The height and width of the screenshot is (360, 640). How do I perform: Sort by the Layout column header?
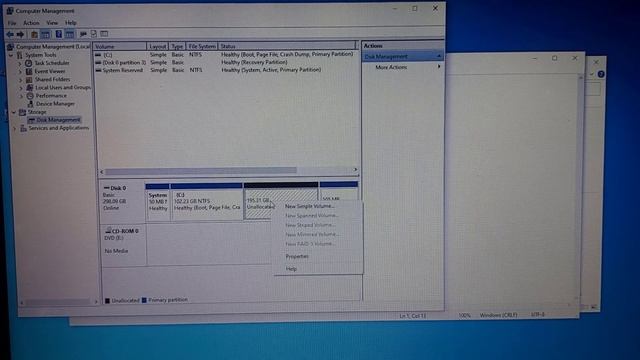tap(157, 46)
